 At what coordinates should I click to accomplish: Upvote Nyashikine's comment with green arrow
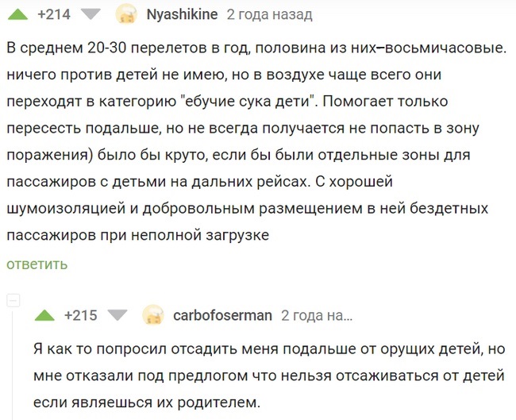pyautogui.click(x=17, y=13)
